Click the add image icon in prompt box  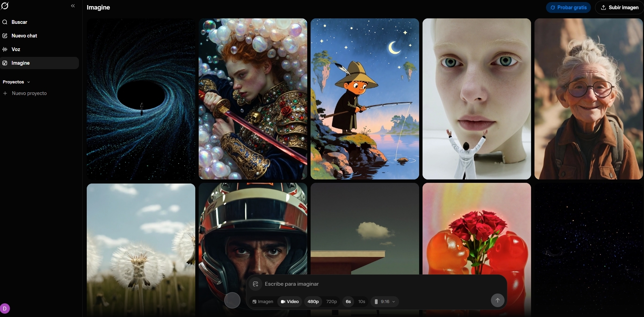[x=255, y=284]
